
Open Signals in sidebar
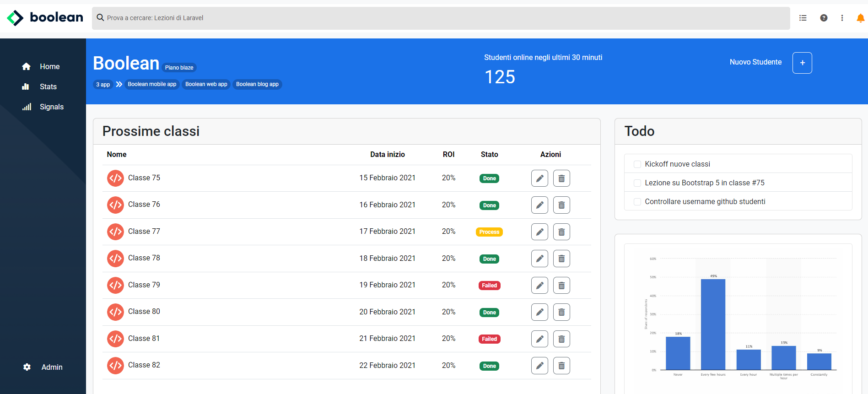(x=43, y=107)
